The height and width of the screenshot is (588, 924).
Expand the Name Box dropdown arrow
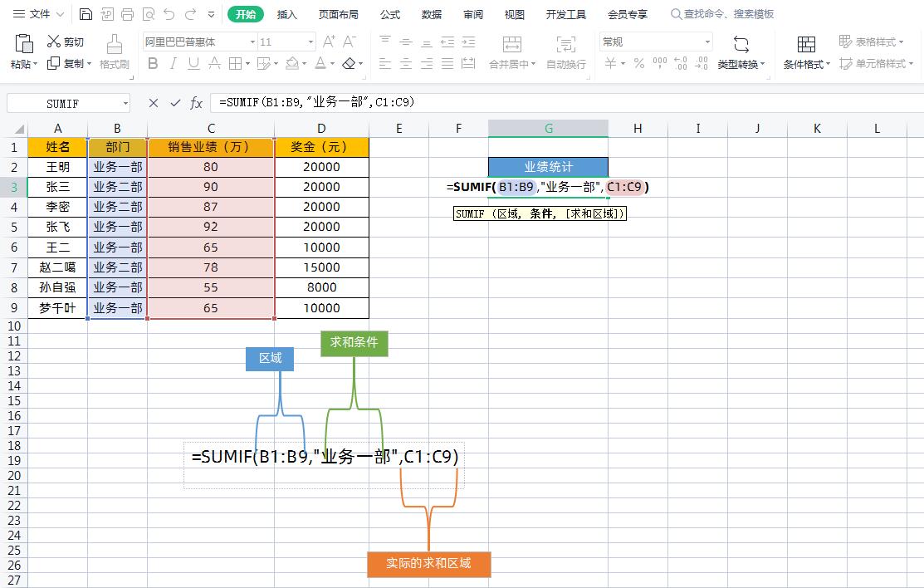(x=125, y=104)
